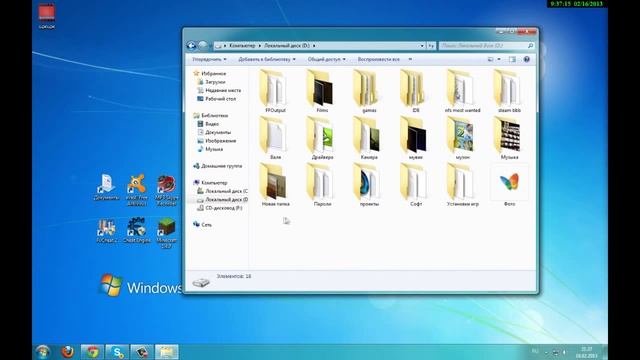
Task: Click the address bar refresh button
Action: click(431, 46)
